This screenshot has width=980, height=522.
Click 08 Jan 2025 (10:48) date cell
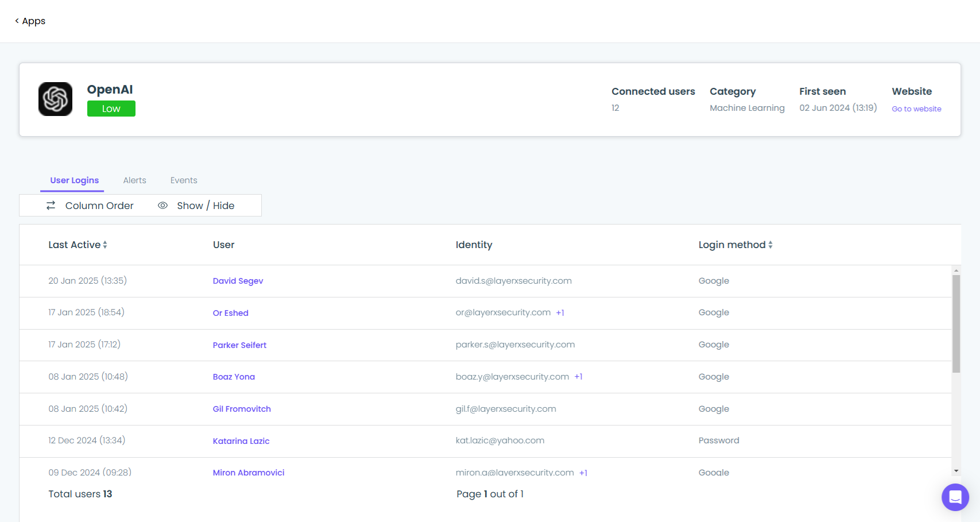pos(88,377)
